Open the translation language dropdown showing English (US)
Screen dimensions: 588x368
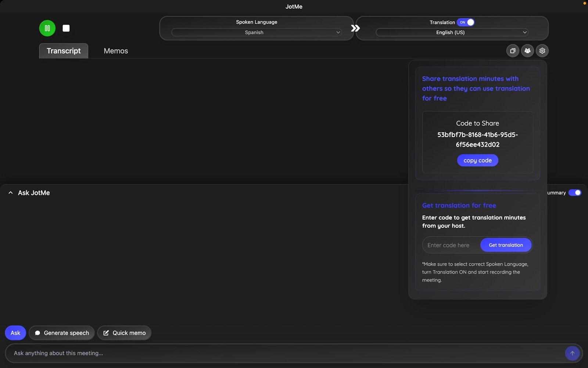(x=452, y=32)
